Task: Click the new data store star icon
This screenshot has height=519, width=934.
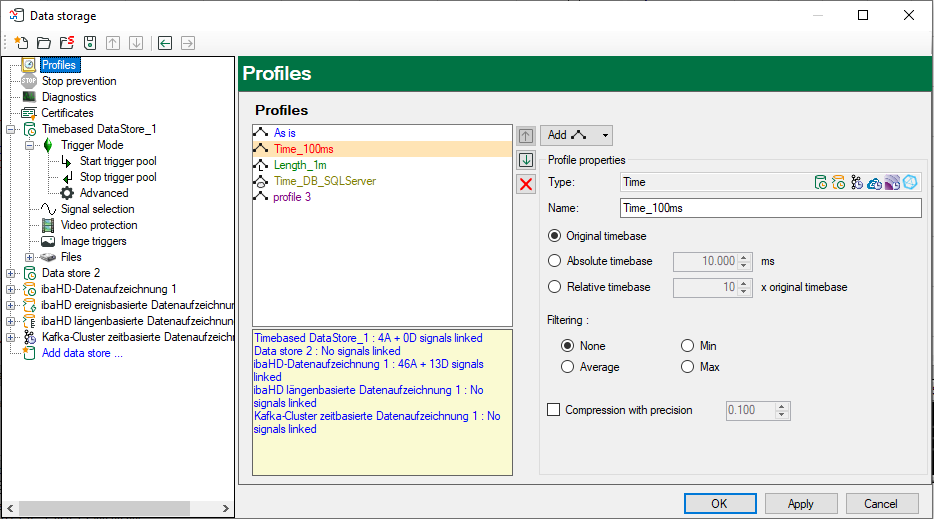Action: (21, 43)
